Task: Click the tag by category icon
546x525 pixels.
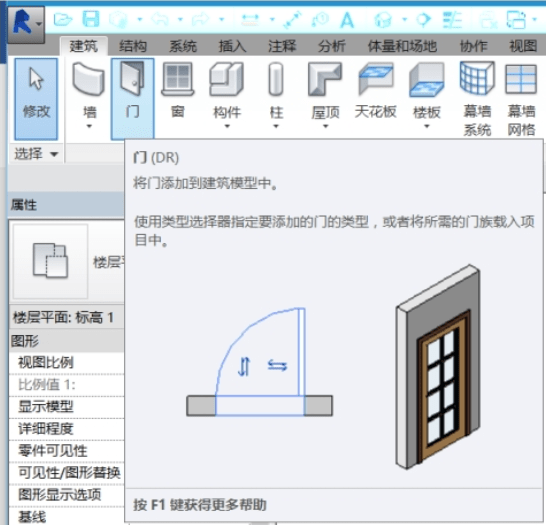Action: (320, 19)
